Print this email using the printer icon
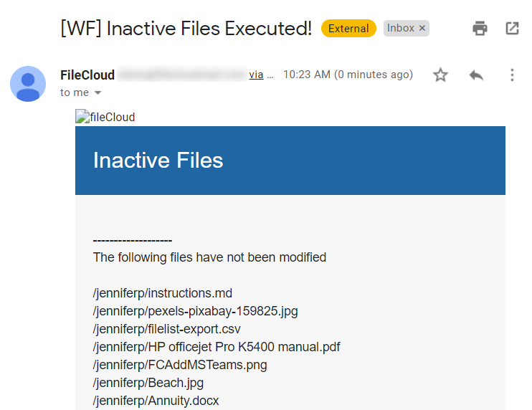 click(480, 29)
